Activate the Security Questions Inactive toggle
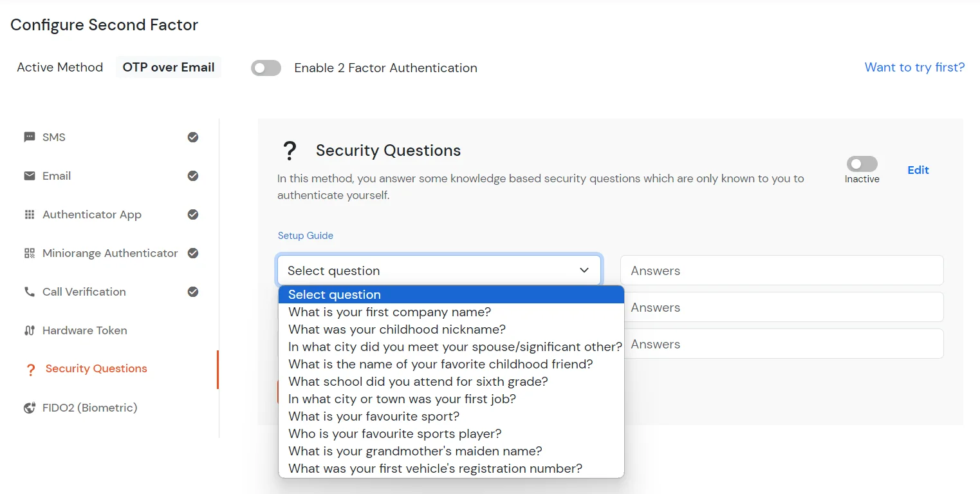Screen dimensions: 980x494 point(862,164)
